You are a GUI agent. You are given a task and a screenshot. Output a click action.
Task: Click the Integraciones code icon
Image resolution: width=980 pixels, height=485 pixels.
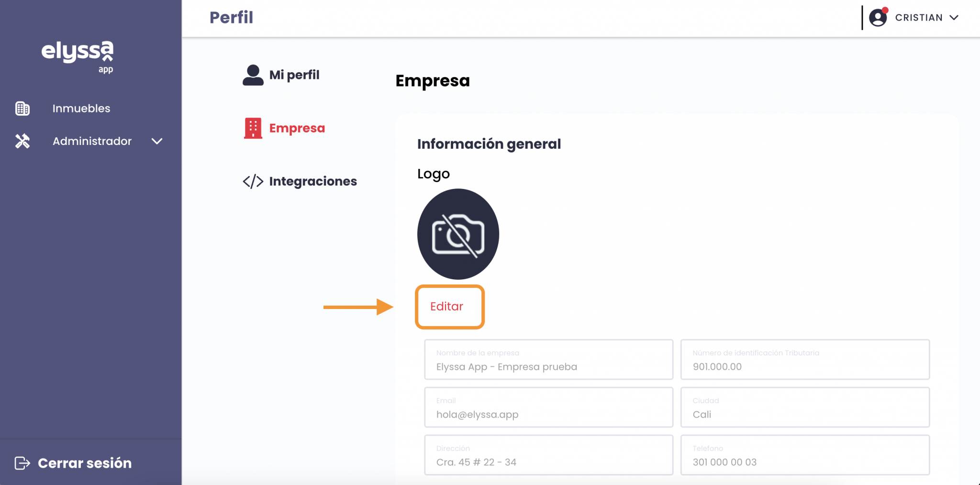click(x=253, y=181)
